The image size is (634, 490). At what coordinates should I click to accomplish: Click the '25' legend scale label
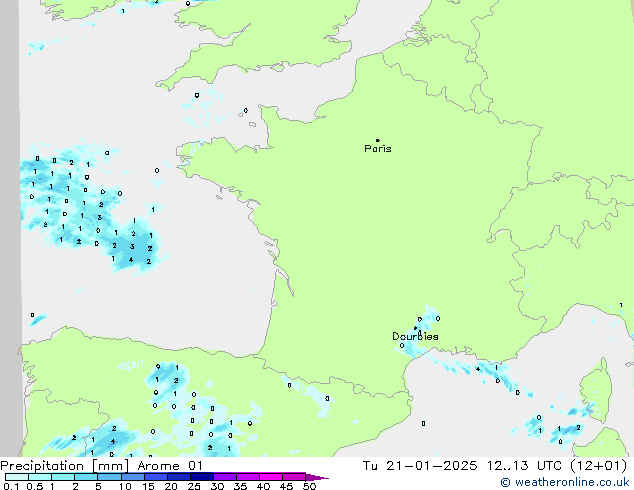point(194,486)
